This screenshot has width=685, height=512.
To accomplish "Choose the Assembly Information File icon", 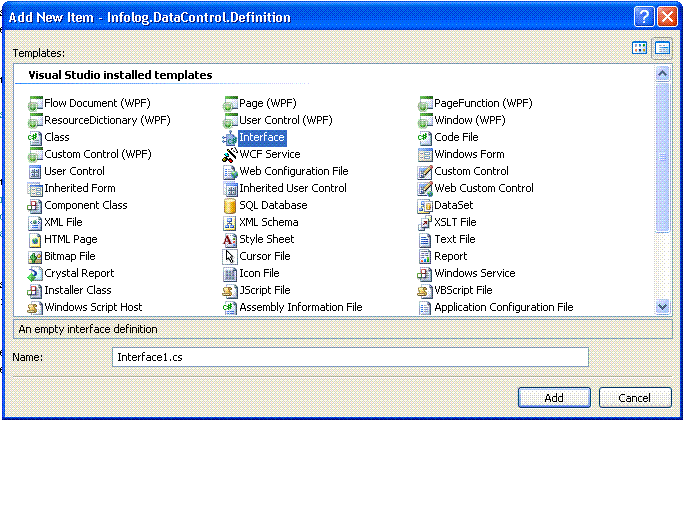I will click(x=230, y=308).
